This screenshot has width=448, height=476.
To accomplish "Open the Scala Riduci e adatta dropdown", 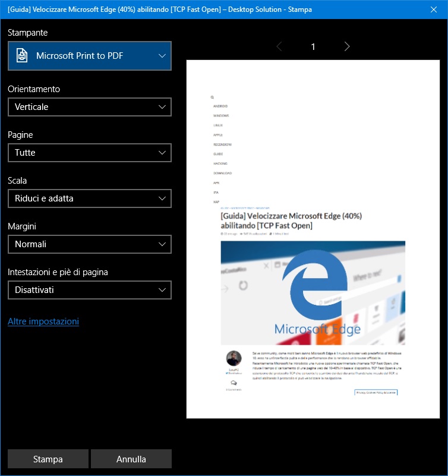I will point(90,198).
